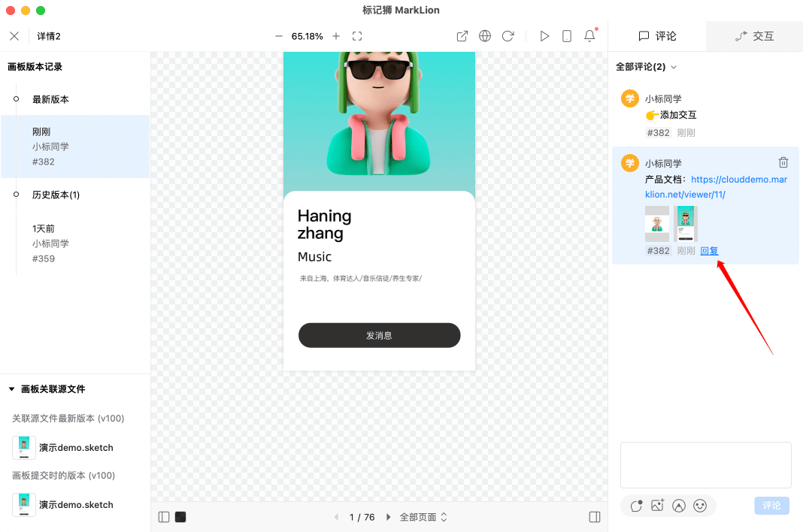Expand the 全部评论(2) filter dropdown
Image resolution: width=803 pixels, height=532 pixels.
pos(647,67)
